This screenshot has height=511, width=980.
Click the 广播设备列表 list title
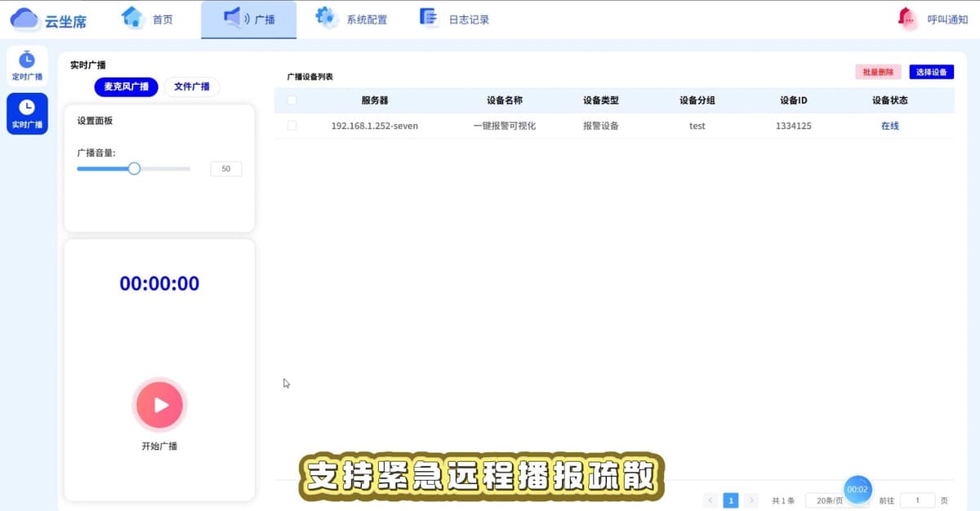click(x=310, y=77)
